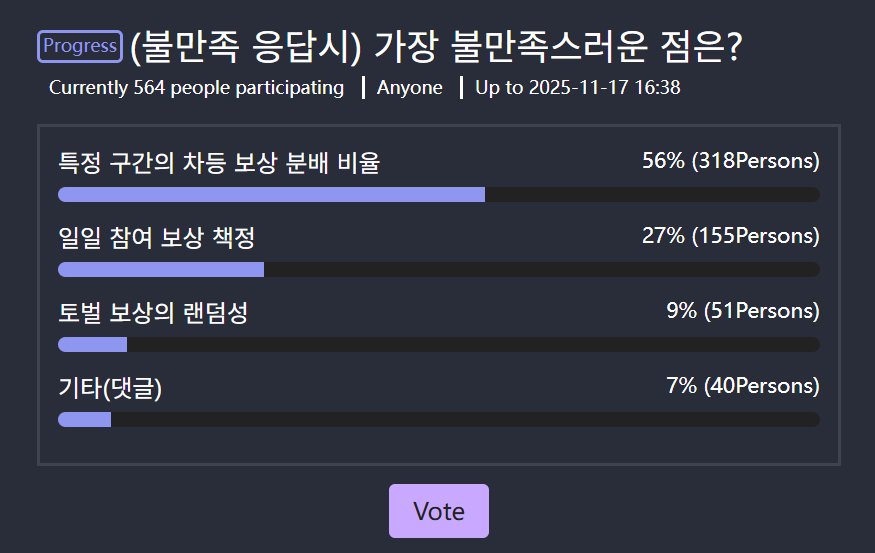Pick the 토벌 보상의 랜덤성 option
The image size is (875, 553).
click(153, 312)
